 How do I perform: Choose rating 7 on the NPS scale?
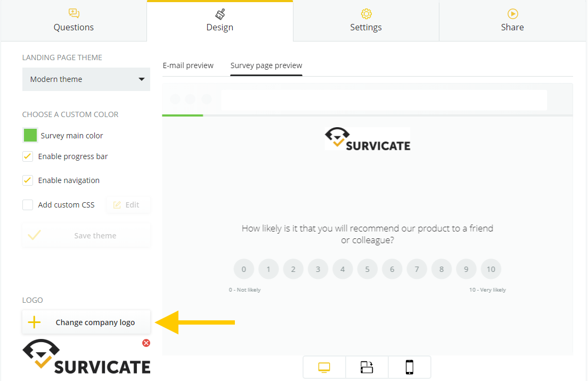click(416, 269)
